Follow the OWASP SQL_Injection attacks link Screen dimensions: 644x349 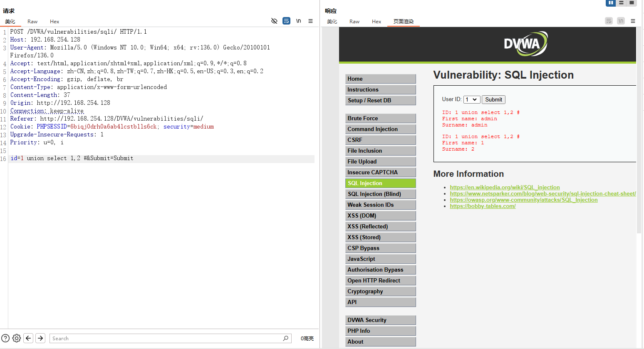pos(524,200)
